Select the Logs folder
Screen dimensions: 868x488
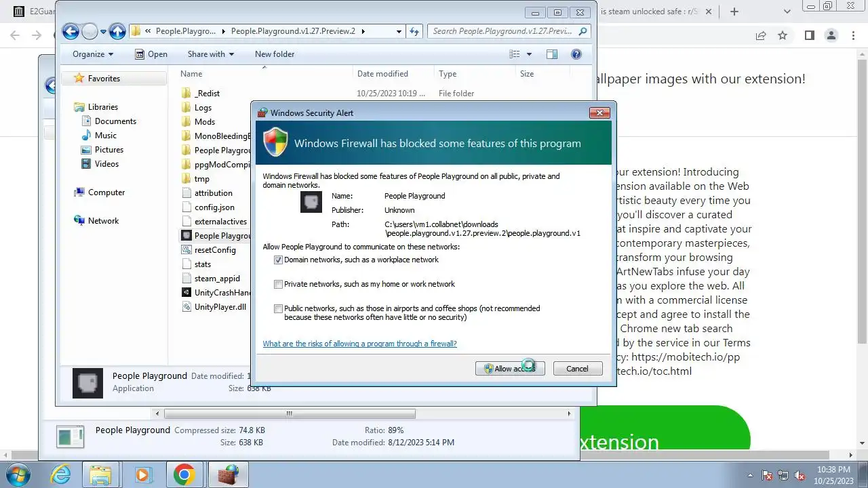tap(203, 108)
